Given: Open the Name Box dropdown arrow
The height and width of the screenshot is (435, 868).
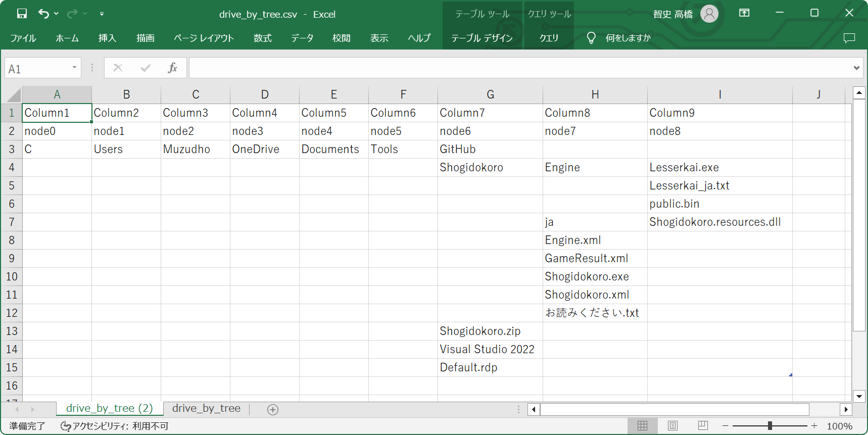Looking at the screenshot, I should 74,68.
